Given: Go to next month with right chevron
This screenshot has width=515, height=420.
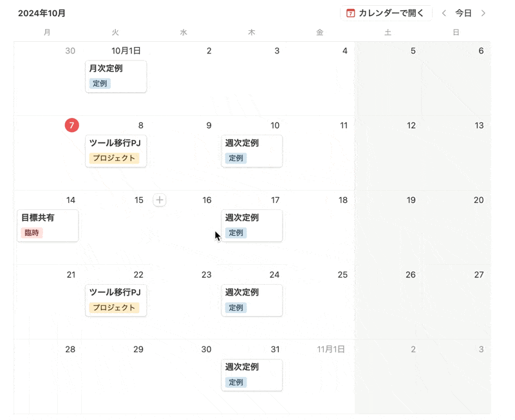Looking at the screenshot, I should coord(483,13).
